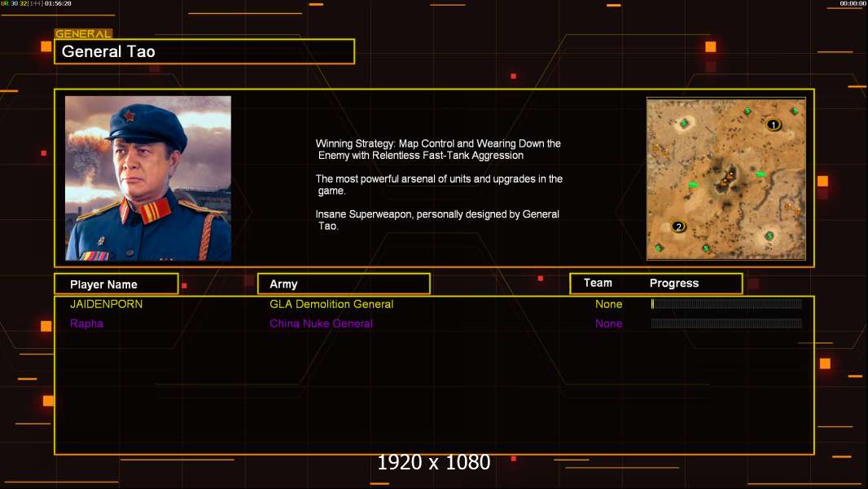
Task: Click the Progress column header
Action: [674, 283]
